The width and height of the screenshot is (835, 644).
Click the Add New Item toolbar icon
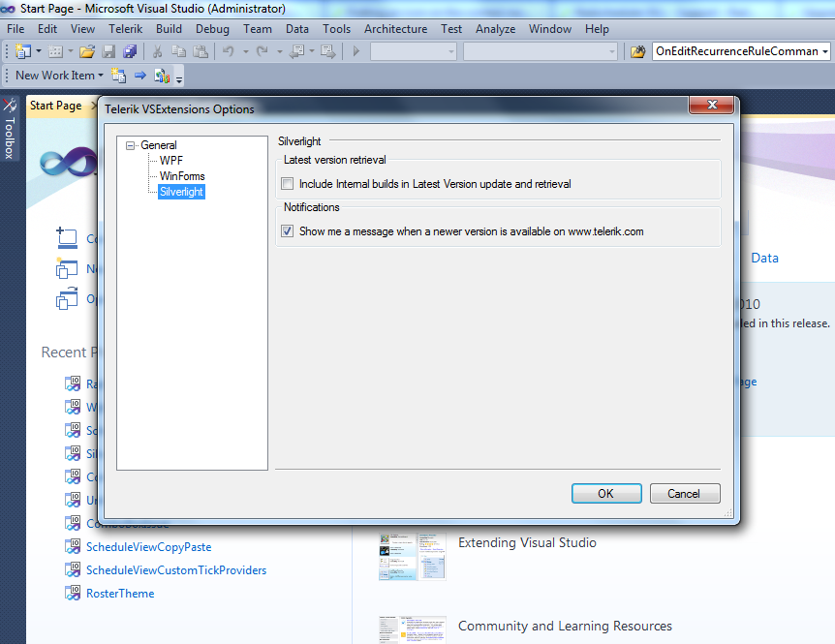pos(55,51)
